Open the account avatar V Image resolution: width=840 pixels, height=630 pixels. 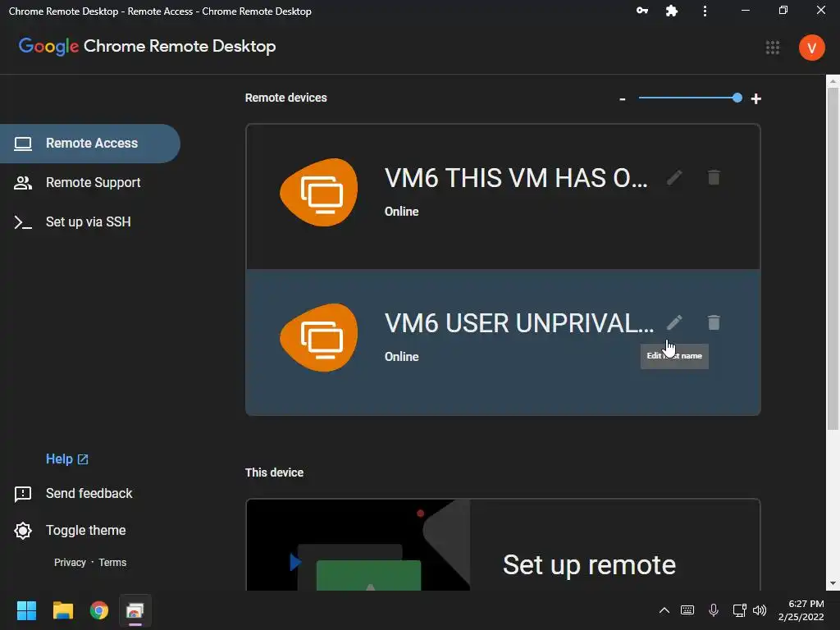click(x=811, y=48)
